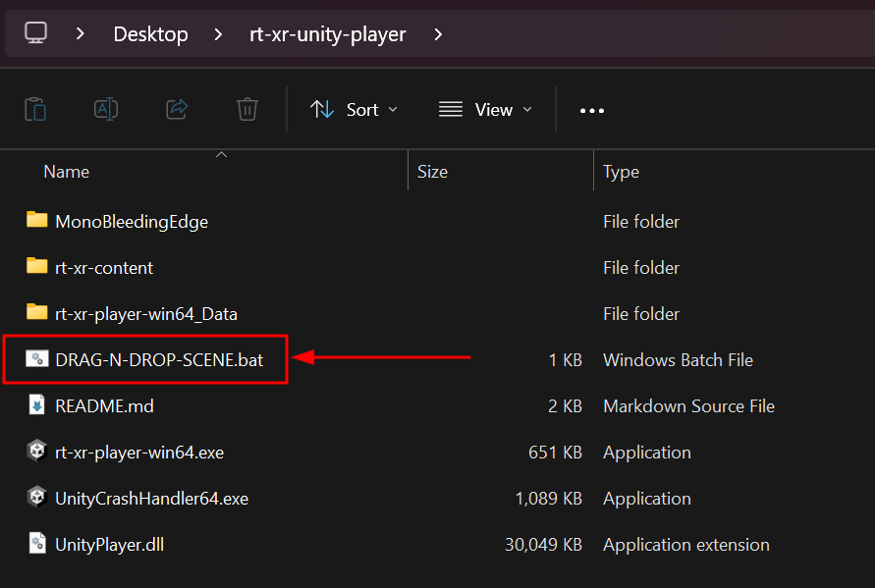The image size is (875, 588).
Task: Click the Paste clipboard icon in toolbar
Action: pos(35,109)
